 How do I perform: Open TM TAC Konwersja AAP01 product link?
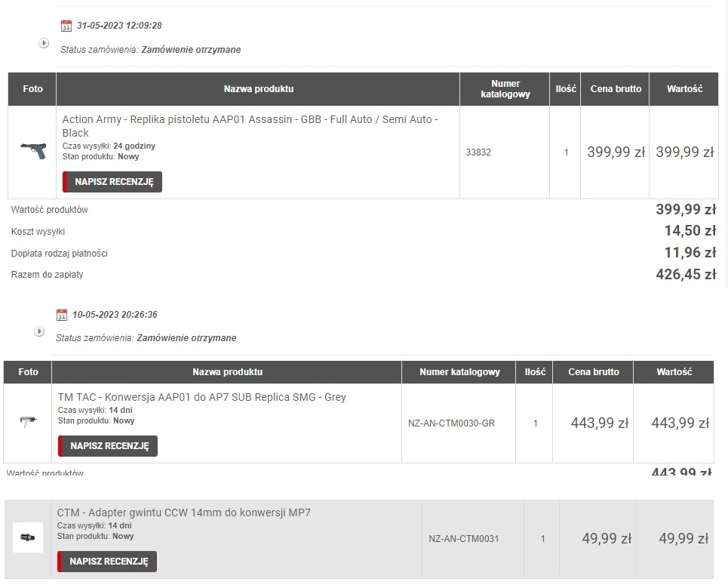point(202,397)
